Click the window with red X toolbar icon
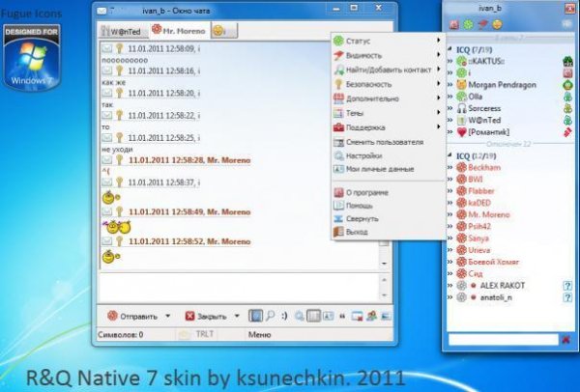The width and height of the screenshot is (580, 392). tap(357, 316)
